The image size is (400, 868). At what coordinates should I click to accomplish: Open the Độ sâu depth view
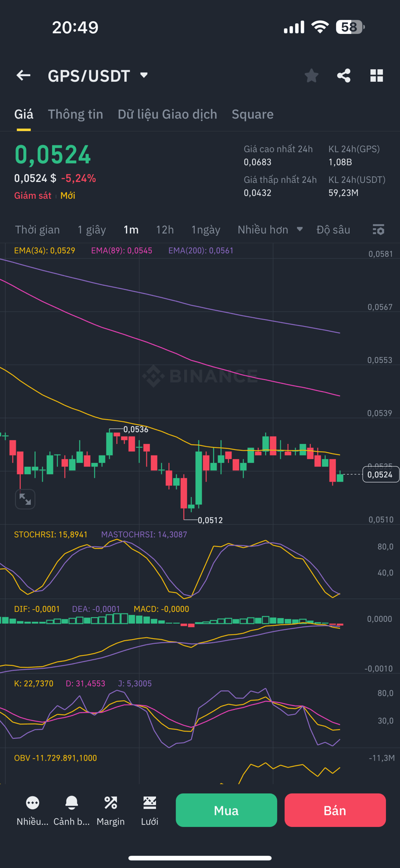pyautogui.click(x=333, y=230)
